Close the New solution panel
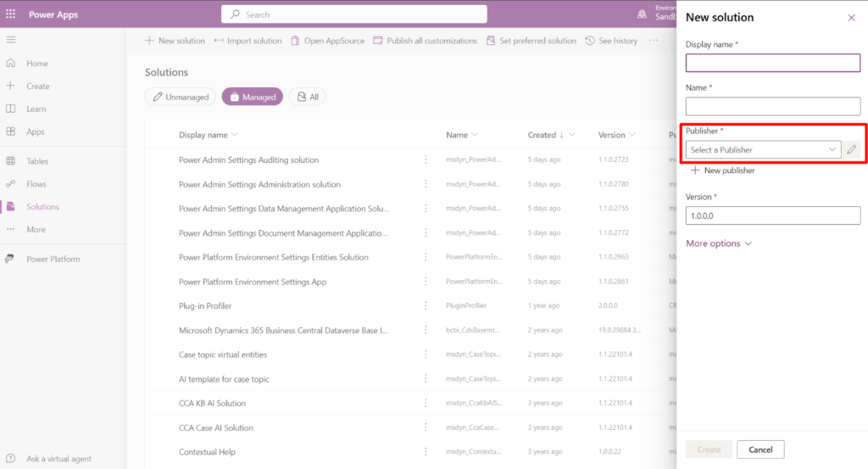The width and height of the screenshot is (868, 469). [x=851, y=18]
